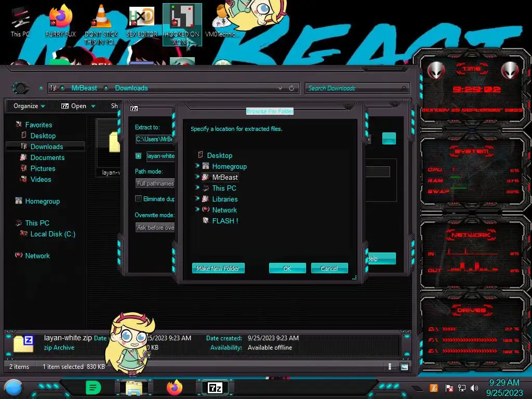Open the network tray icon
This screenshot has height=399, width=532.
pos(462,388)
